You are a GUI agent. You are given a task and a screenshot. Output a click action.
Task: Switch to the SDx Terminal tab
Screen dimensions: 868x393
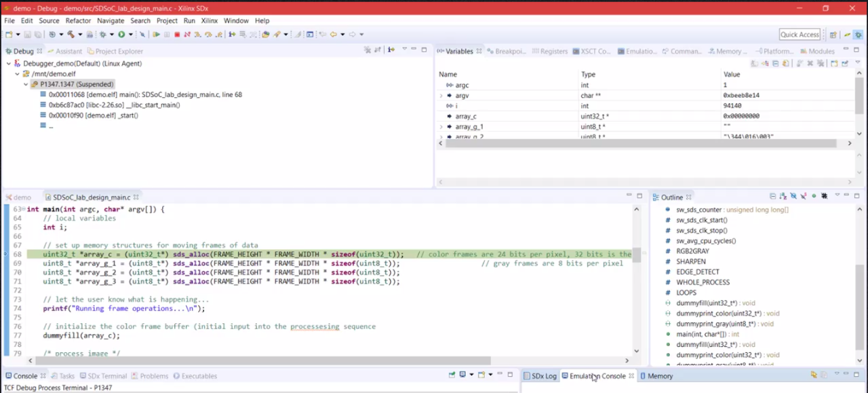[x=102, y=375]
